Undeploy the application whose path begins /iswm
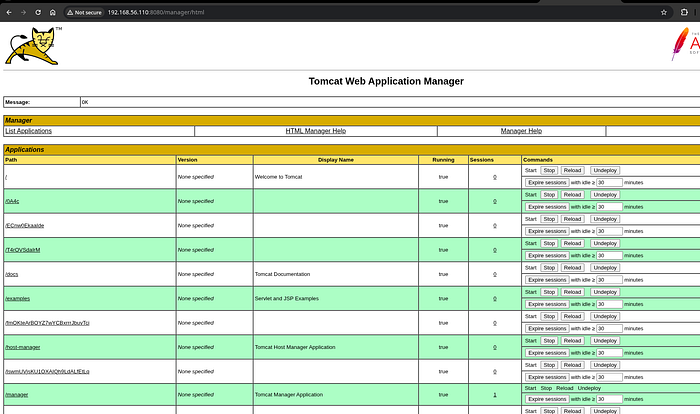The image size is (700, 414). 605,365
